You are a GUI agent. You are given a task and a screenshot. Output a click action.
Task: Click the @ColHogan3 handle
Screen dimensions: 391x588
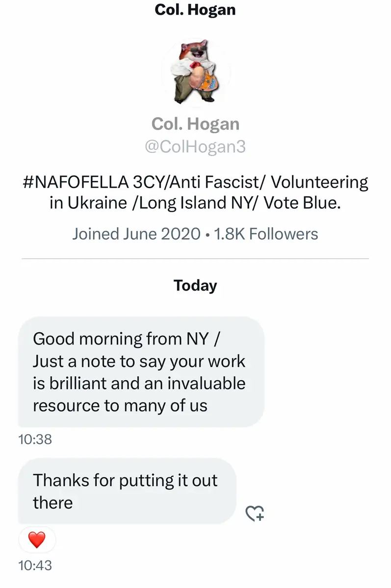pyautogui.click(x=195, y=147)
